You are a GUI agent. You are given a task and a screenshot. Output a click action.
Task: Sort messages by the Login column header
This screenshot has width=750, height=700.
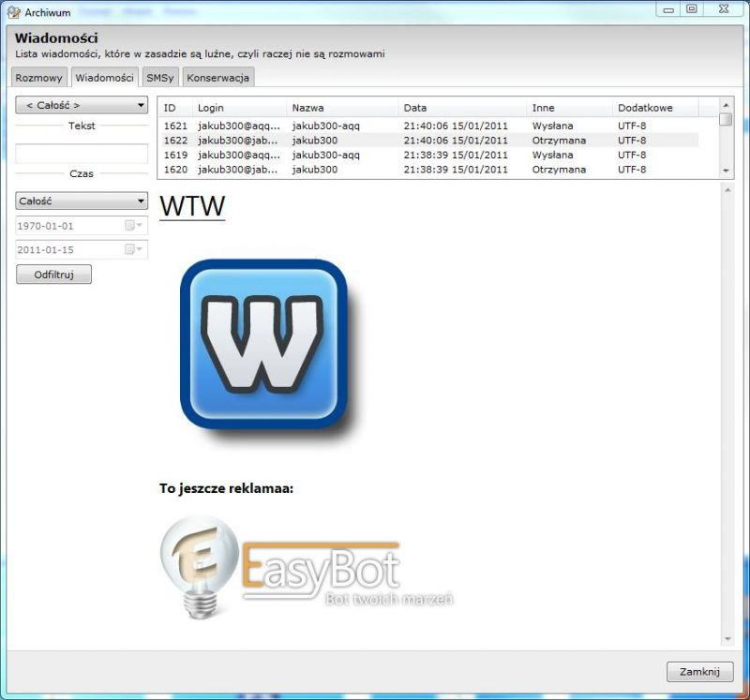click(239, 108)
